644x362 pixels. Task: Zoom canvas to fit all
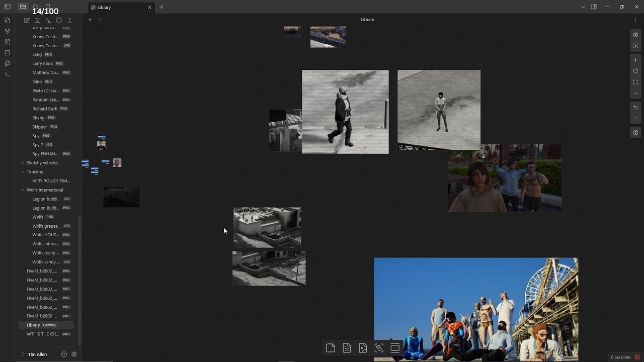[x=635, y=82]
